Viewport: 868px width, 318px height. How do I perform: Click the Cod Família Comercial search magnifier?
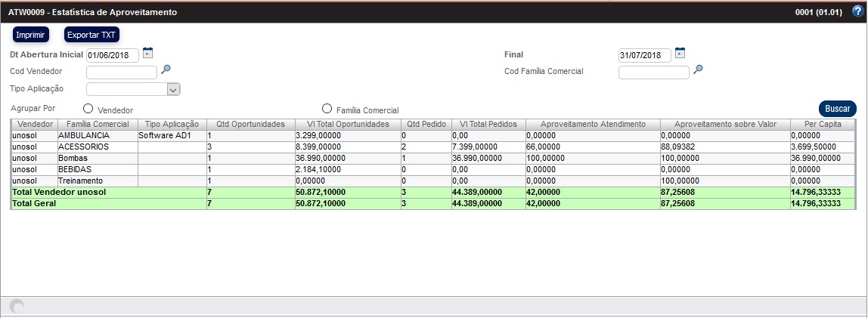[x=699, y=69]
